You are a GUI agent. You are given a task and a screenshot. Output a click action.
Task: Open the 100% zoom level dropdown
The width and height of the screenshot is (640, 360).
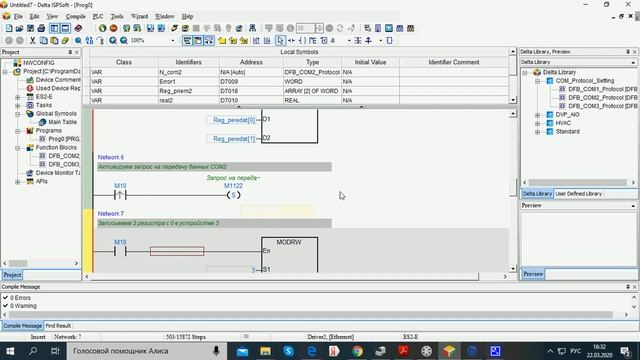pyautogui.click(x=173, y=40)
